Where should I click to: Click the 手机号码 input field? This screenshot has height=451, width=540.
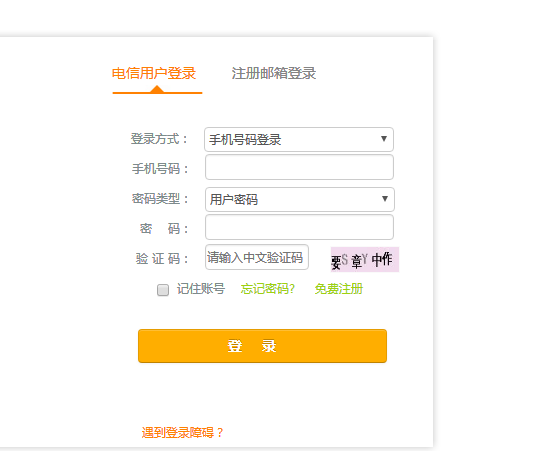pos(299,167)
